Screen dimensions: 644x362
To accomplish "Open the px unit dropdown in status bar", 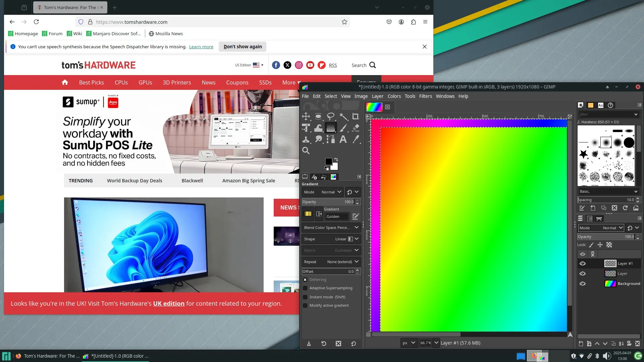I will [409, 343].
